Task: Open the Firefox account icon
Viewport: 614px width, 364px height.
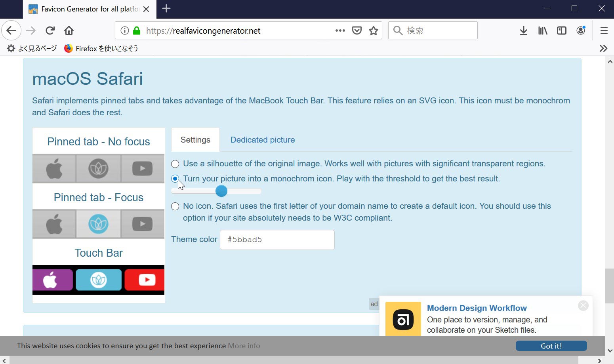Action: pyautogui.click(x=581, y=30)
